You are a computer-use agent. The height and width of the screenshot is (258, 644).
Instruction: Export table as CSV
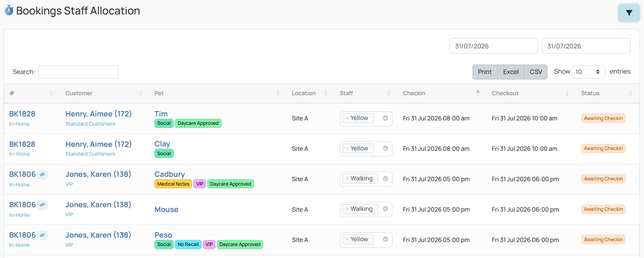(x=536, y=72)
